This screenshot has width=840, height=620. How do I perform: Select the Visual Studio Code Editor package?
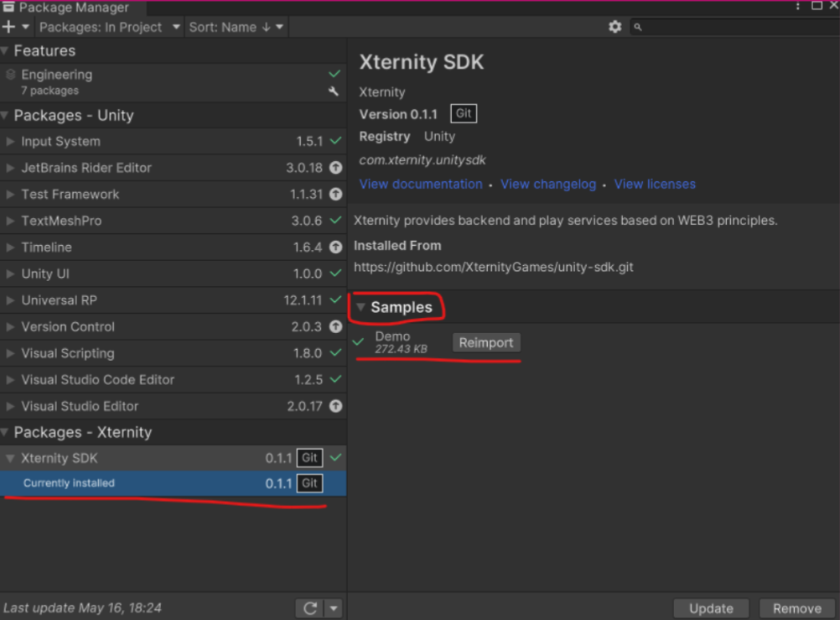click(173, 380)
